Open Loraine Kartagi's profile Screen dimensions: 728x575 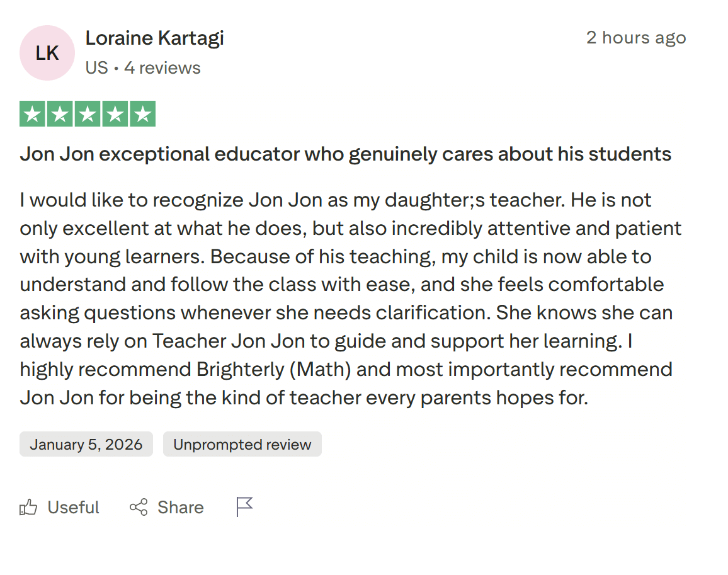pos(154,38)
